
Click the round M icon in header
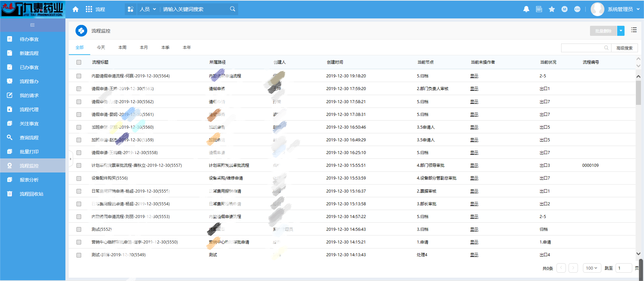(x=565, y=9)
